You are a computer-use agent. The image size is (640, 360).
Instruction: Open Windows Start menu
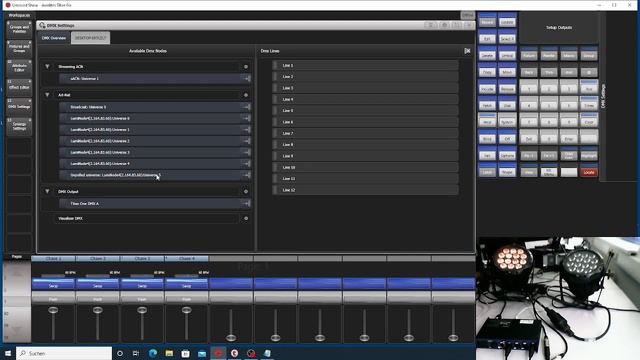pyautogui.click(x=8, y=353)
